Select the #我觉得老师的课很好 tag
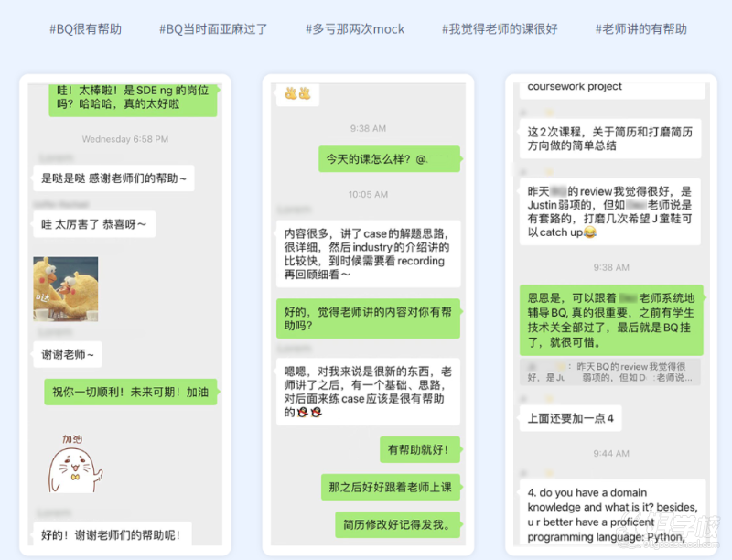The image size is (732, 560). pyautogui.click(x=499, y=29)
